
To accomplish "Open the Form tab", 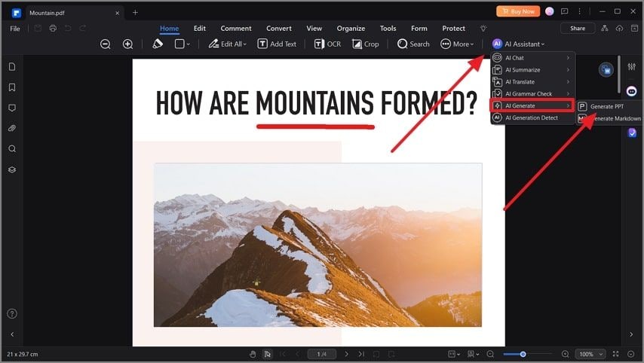I will coord(419,29).
